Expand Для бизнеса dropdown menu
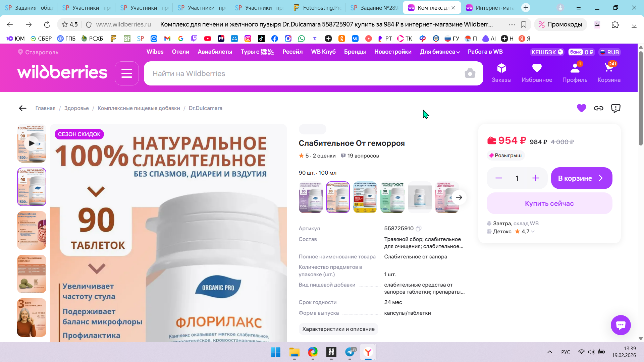644x362 pixels. (x=440, y=52)
